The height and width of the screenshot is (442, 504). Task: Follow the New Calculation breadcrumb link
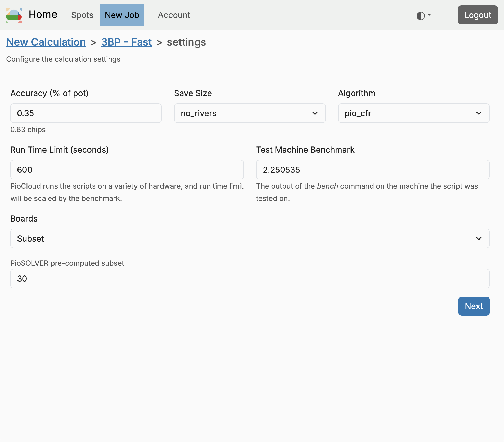point(46,42)
